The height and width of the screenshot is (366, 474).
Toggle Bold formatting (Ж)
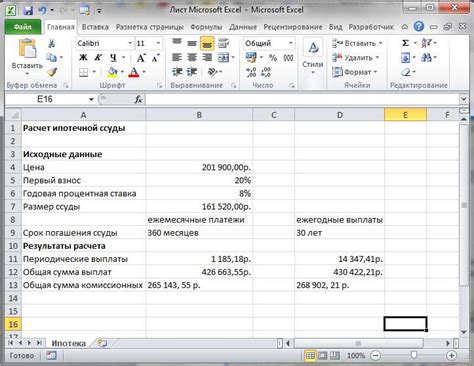[x=83, y=58]
